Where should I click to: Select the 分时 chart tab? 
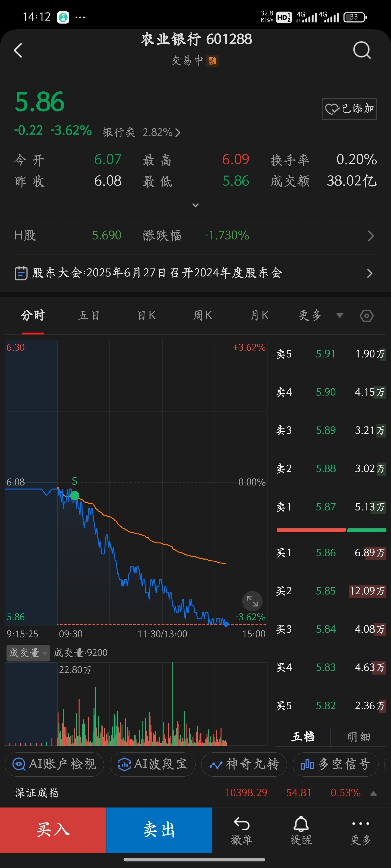33,316
